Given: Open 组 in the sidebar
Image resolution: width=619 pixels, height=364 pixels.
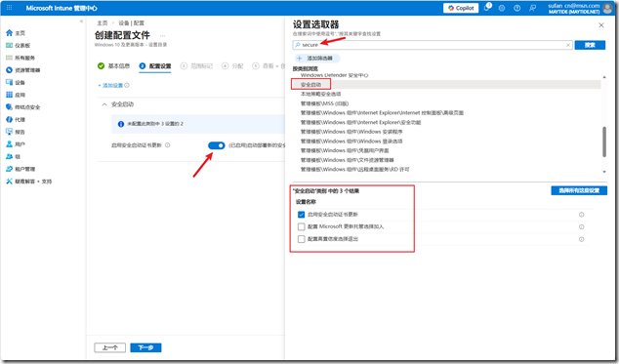Looking at the screenshot, I should (14, 156).
